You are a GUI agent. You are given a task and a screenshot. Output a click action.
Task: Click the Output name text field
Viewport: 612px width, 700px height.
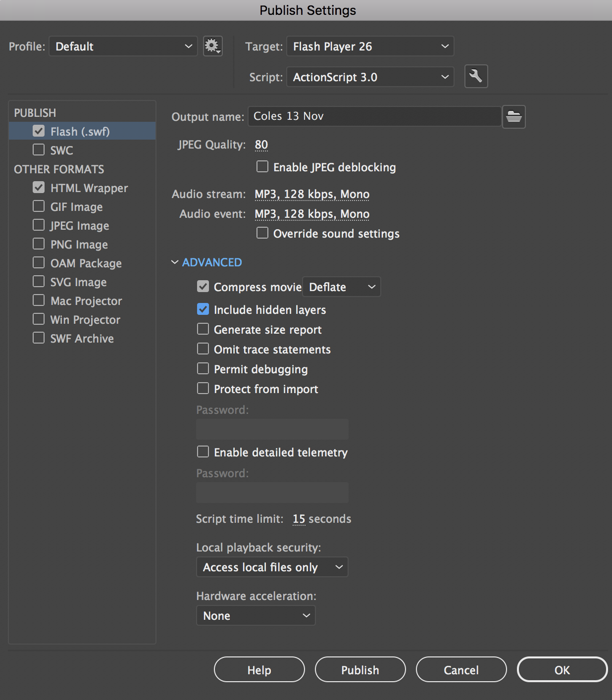pyautogui.click(x=374, y=116)
